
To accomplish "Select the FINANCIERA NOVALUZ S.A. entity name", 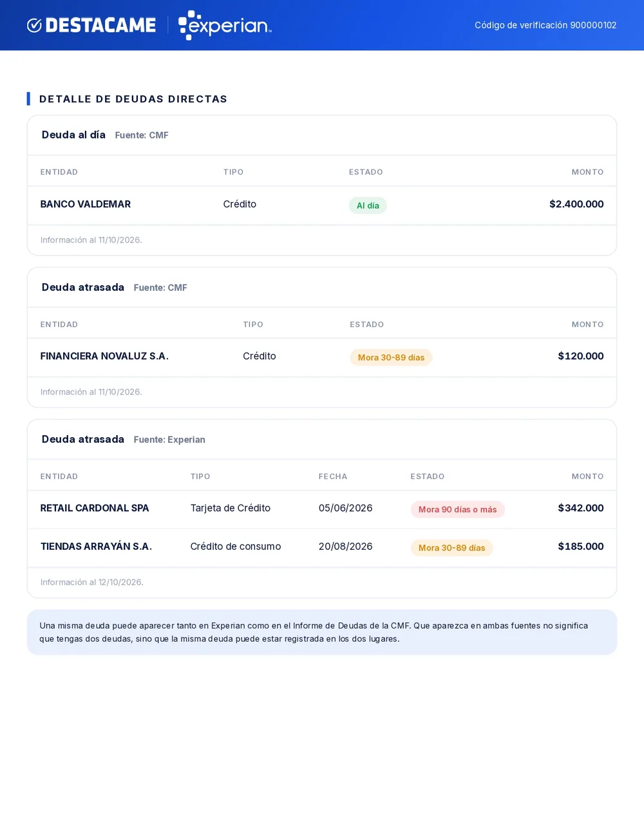I will tap(104, 356).
